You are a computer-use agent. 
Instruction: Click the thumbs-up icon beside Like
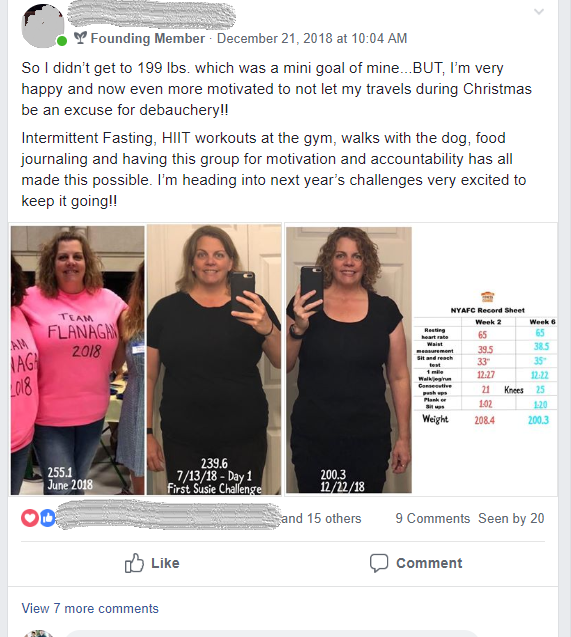pos(134,563)
